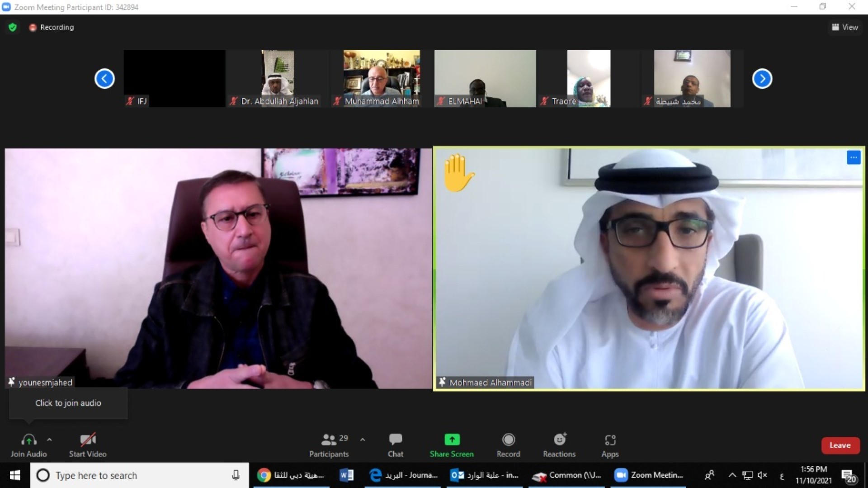Open the Participants list
Image resolution: width=868 pixels, height=488 pixels.
click(x=329, y=445)
